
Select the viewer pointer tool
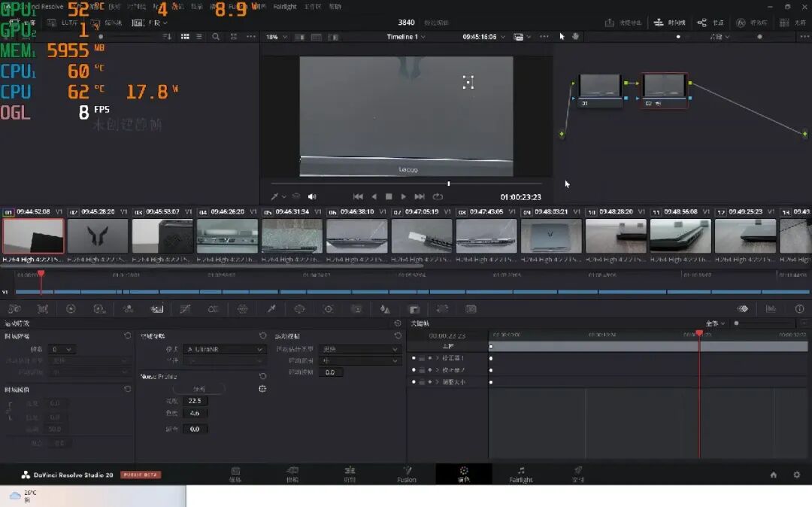pyautogui.click(x=562, y=37)
